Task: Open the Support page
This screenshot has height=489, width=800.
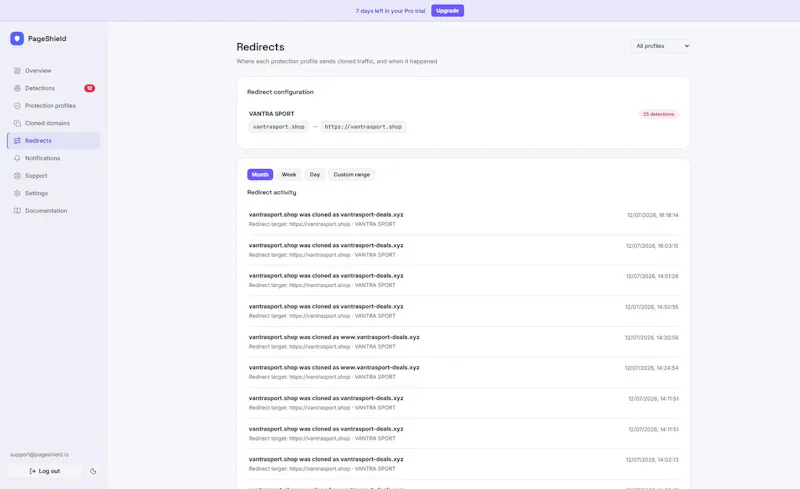Action: coord(54,176)
